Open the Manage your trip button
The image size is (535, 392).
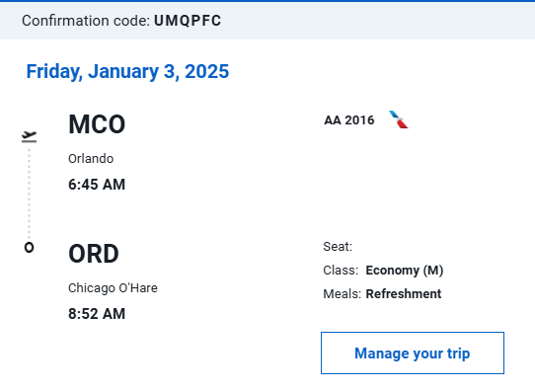pyautogui.click(x=413, y=353)
